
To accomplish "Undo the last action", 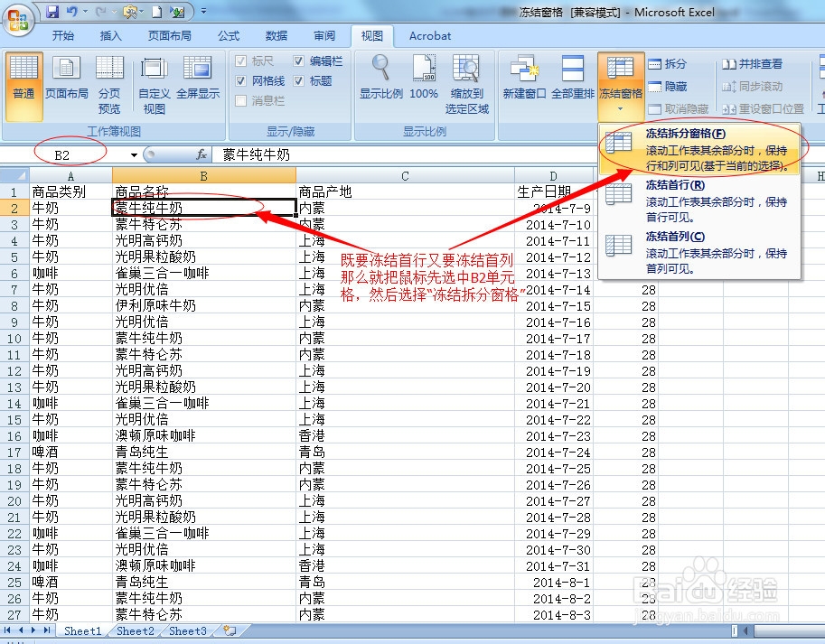I will pyautogui.click(x=72, y=11).
